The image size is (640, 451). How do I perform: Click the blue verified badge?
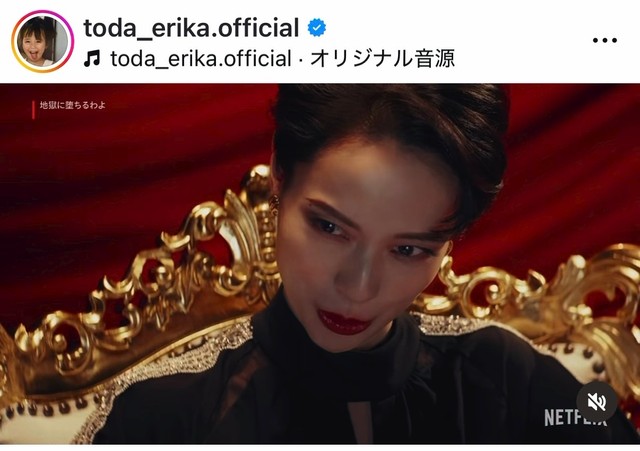[317, 28]
